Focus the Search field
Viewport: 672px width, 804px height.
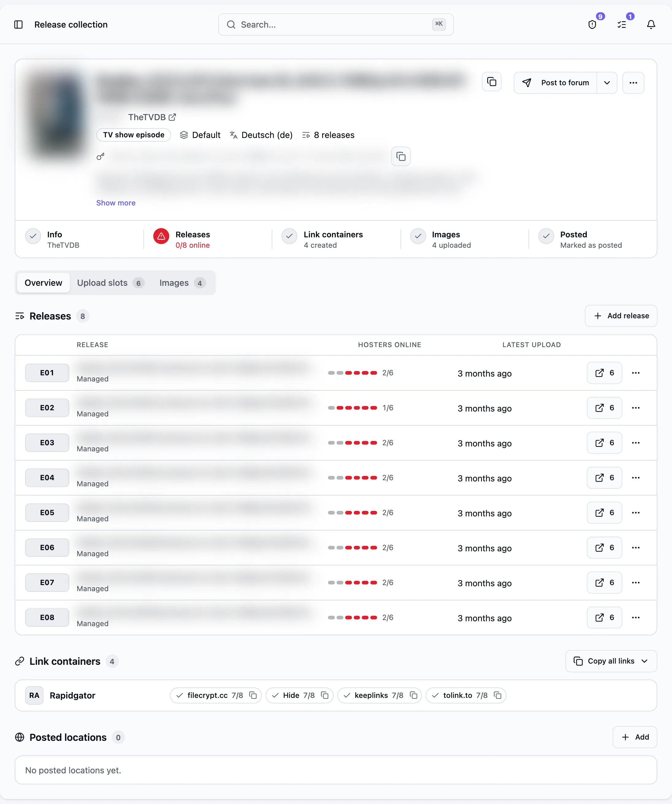(336, 25)
